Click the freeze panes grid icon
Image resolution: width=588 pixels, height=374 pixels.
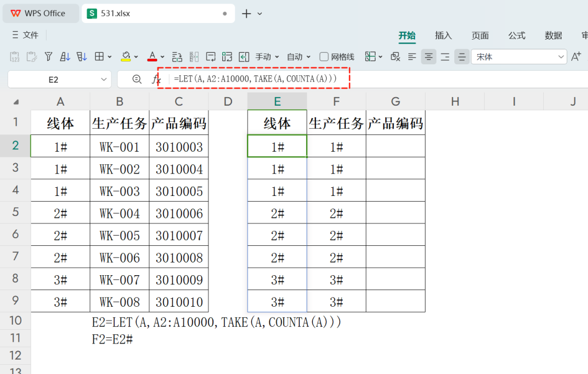pyautogui.click(x=370, y=57)
